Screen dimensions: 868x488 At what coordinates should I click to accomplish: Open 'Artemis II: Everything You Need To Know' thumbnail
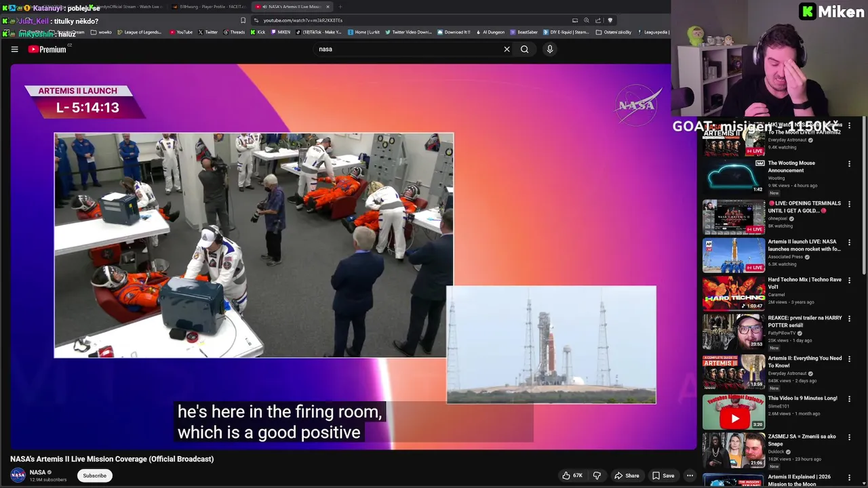pos(733,371)
